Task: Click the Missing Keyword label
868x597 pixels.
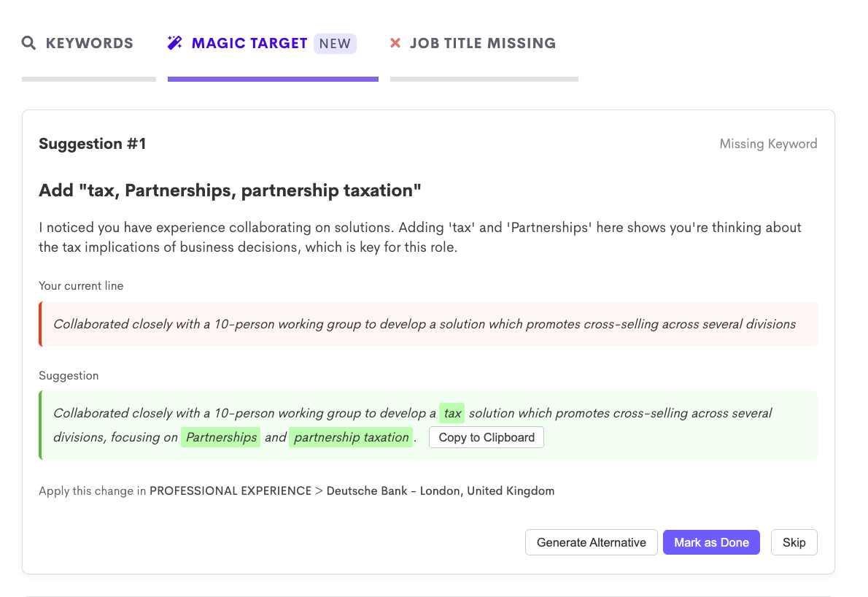Action: (768, 144)
